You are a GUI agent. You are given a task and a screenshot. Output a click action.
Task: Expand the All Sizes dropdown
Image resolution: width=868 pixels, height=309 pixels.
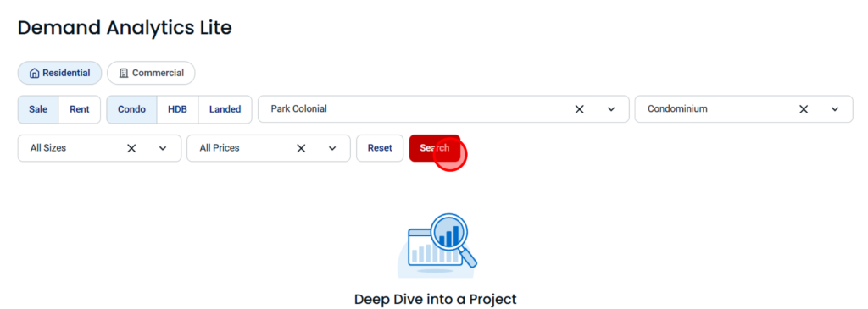(163, 148)
